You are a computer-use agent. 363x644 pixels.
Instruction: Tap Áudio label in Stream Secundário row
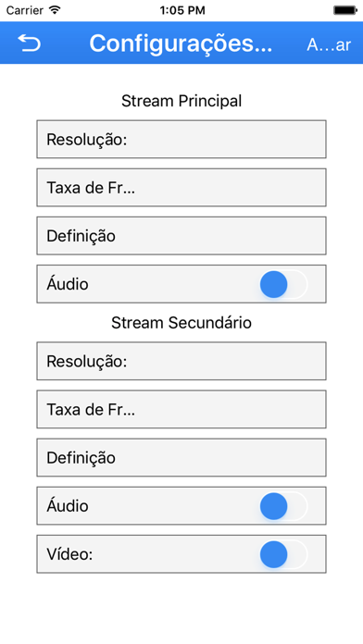tap(68, 505)
